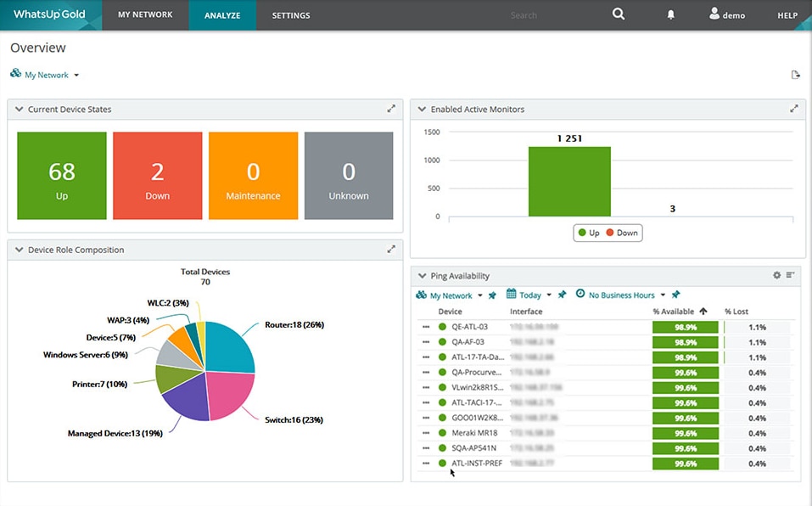Open row actions for ATL-17-TA-Da...
Screen dimensions: 812x506
pos(426,357)
